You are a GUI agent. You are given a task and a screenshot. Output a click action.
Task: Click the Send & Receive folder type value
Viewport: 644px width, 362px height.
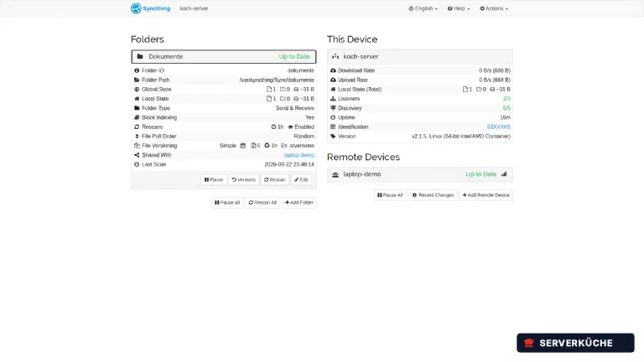[x=295, y=108]
